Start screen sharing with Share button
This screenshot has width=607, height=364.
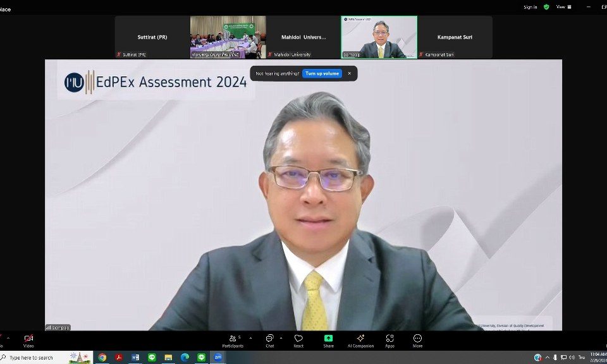(328, 340)
